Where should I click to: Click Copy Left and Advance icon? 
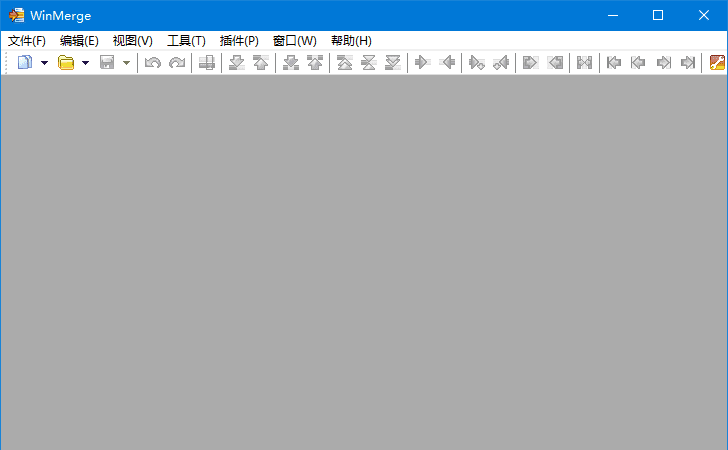[501, 62]
